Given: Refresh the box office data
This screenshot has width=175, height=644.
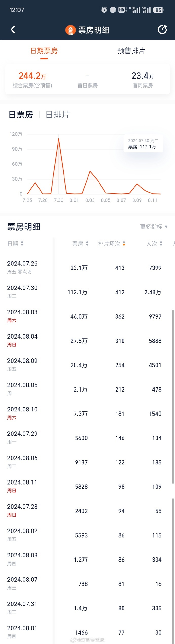Looking at the screenshot, I should point(162,29).
